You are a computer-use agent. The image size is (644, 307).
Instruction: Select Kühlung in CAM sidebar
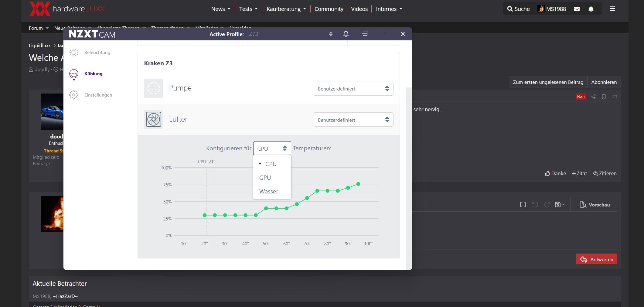coord(93,74)
